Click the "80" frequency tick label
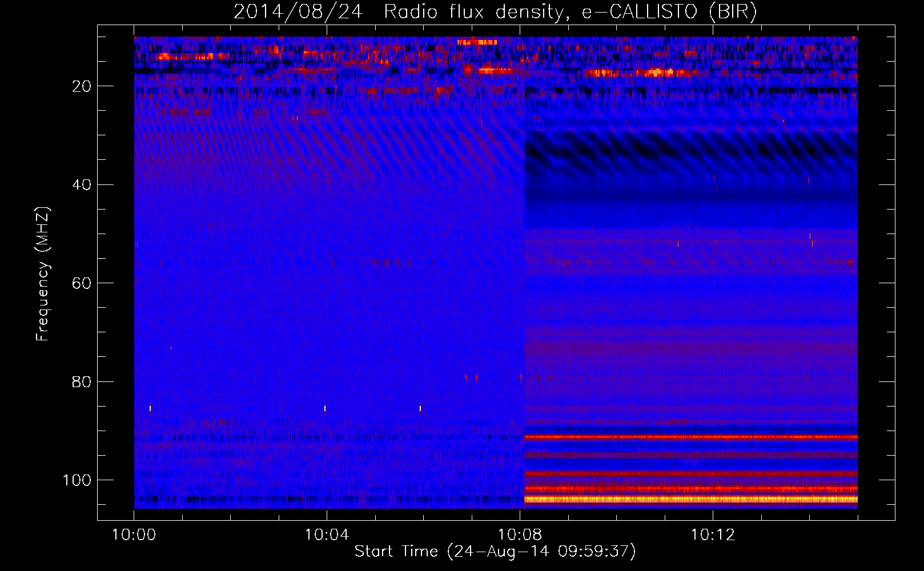 (82, 382)
